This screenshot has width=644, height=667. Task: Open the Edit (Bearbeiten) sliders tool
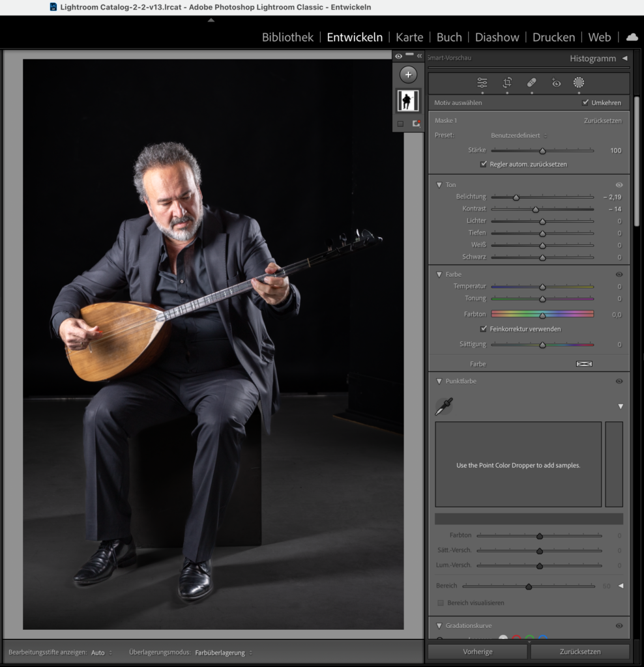482,83
